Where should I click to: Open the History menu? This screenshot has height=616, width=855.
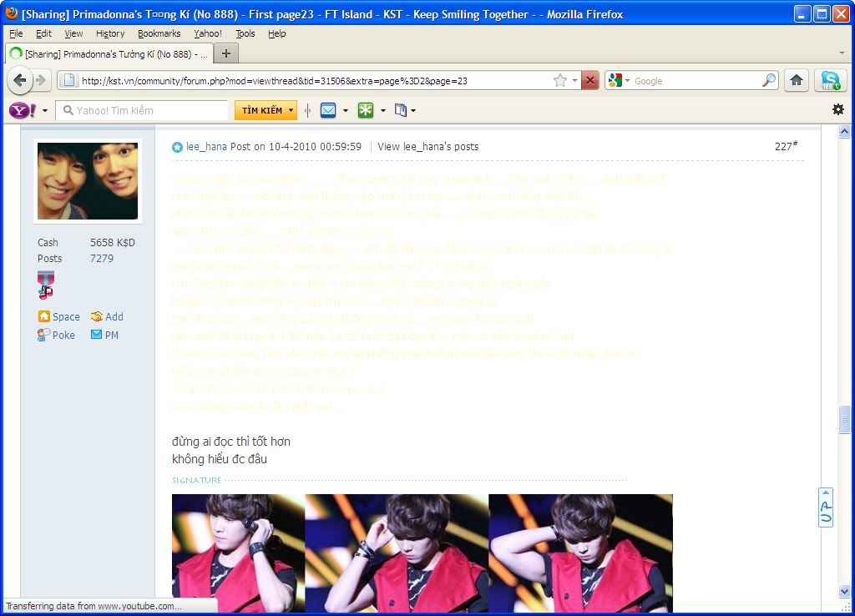tap(110, 33)
